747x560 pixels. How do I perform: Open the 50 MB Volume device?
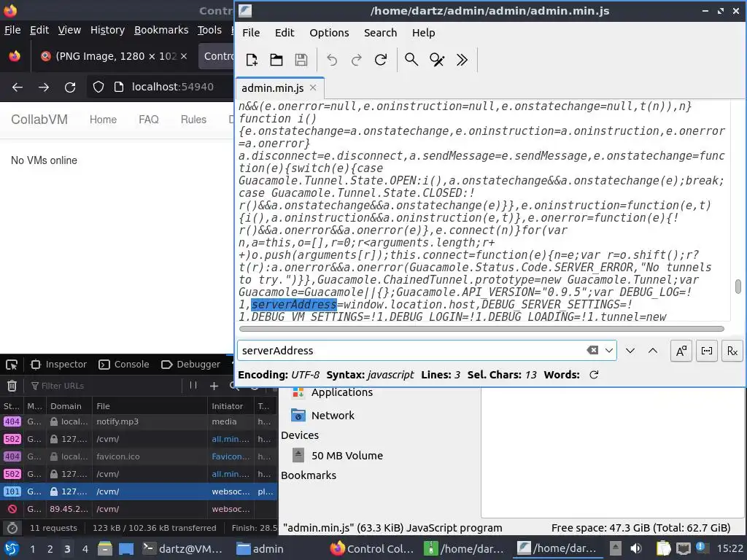[337, 456]
